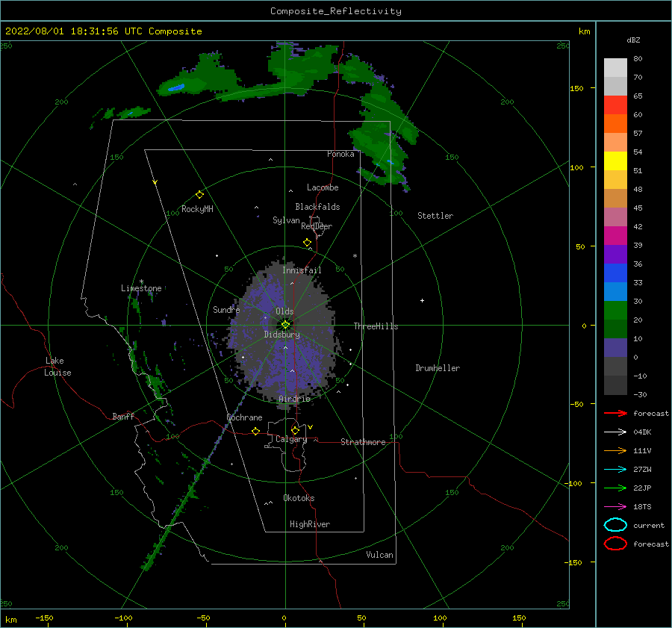Click the yellow diamond marker below RedDeer

(x=307, y=243)
